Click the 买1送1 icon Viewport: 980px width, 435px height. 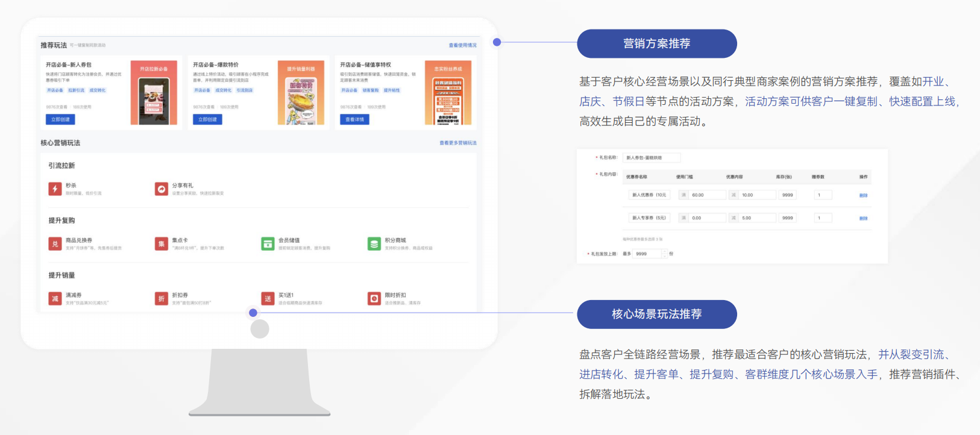tap(268, 299)
